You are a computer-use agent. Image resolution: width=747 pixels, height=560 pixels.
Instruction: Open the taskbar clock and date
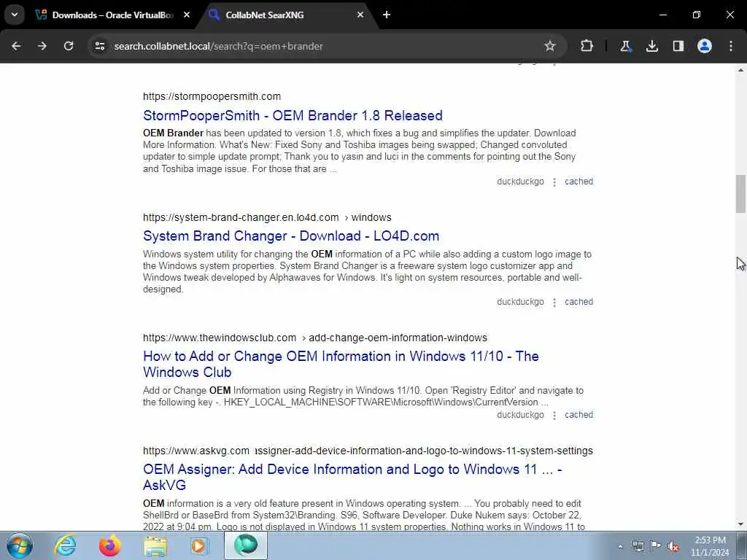[x=710, y=546]
